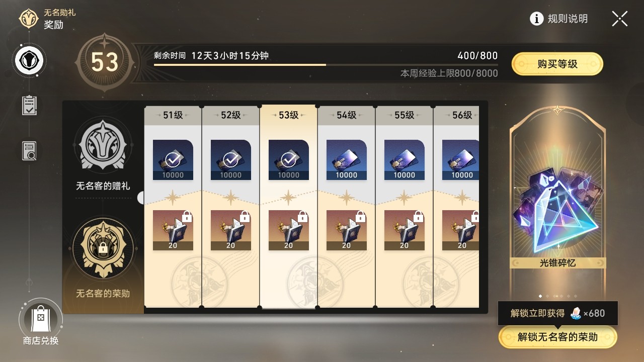The image size is (644, 362).
Task: Open the missions clipboard icon in sidebar
Action: 29,105
